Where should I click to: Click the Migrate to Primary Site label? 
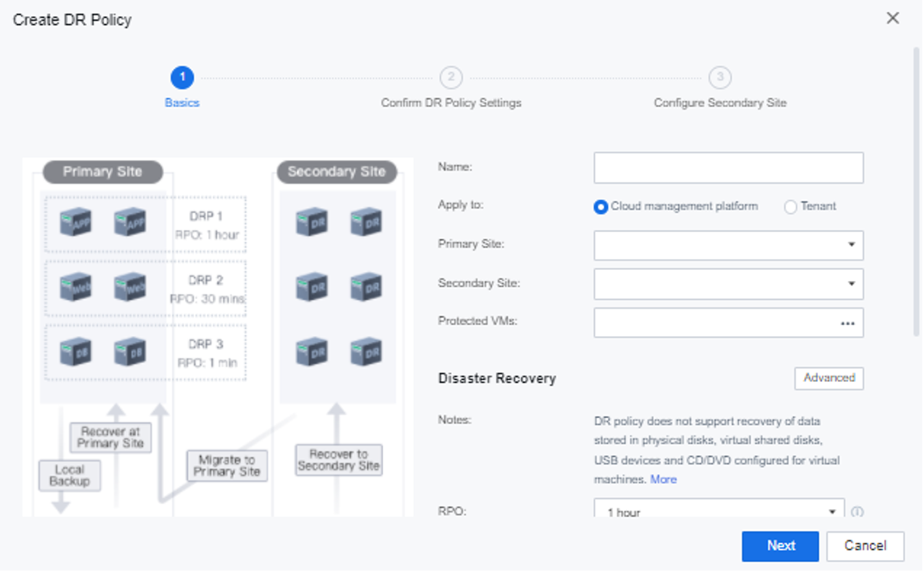click(x=226, y=465)
